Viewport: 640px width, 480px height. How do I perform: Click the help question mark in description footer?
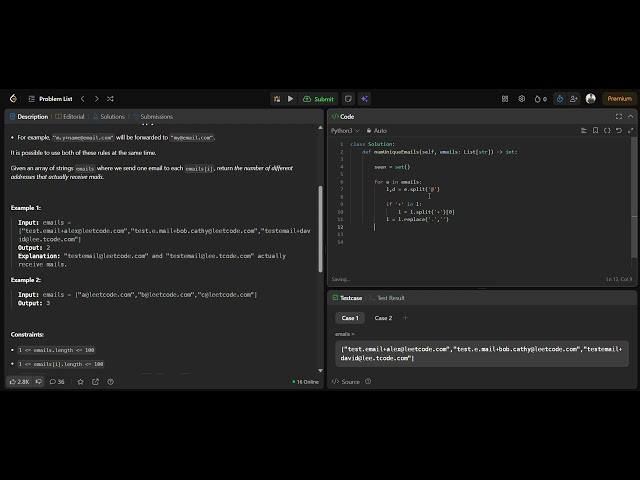pos(111,382)
